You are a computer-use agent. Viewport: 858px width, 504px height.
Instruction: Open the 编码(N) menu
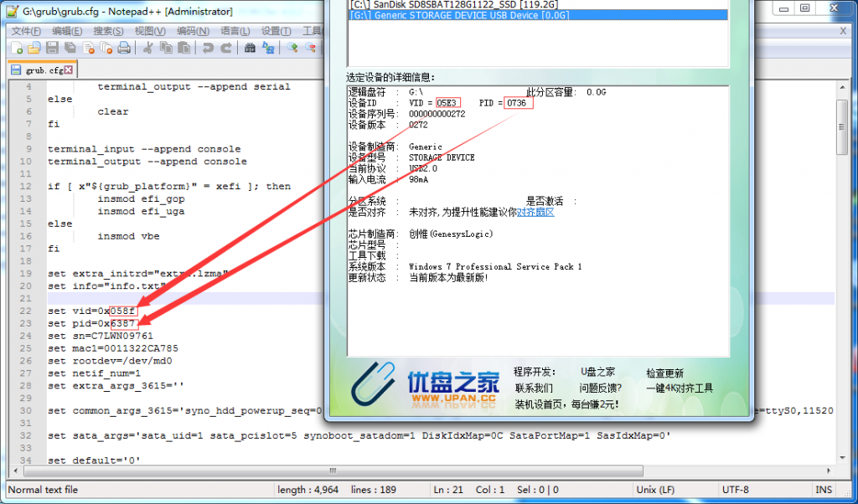point(193,31)
